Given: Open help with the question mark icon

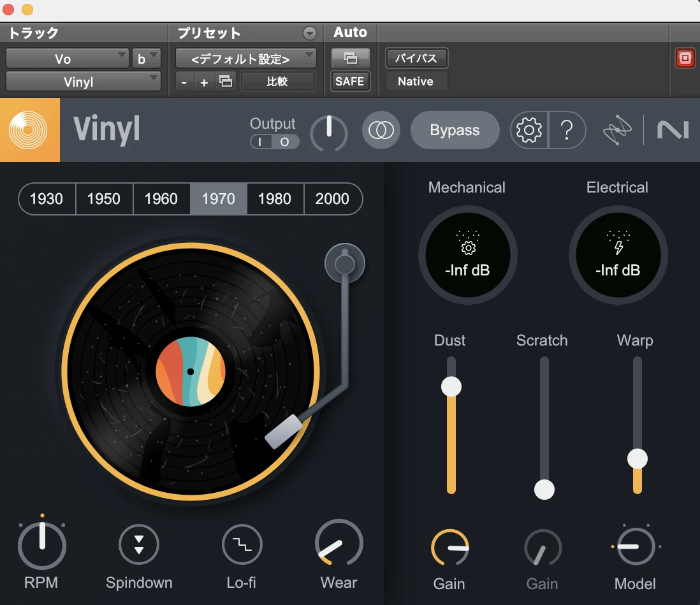Looking at the screenshot, I should pos(567,130).
